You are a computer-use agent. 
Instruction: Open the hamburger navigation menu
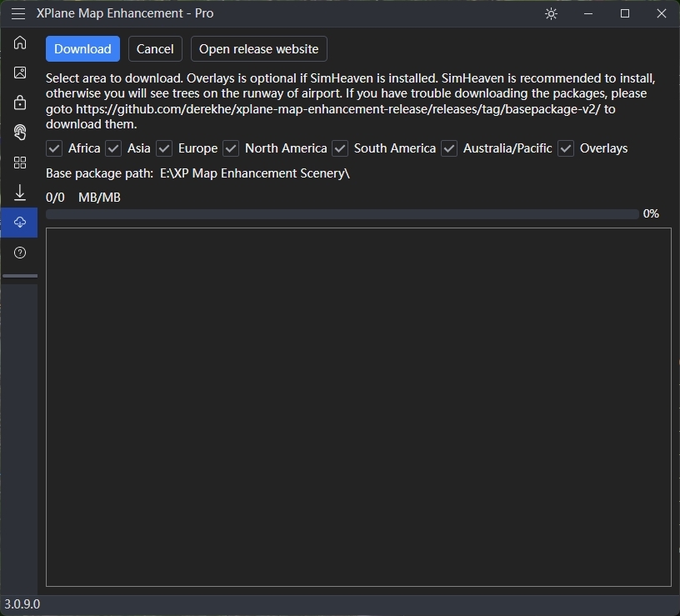18,13
